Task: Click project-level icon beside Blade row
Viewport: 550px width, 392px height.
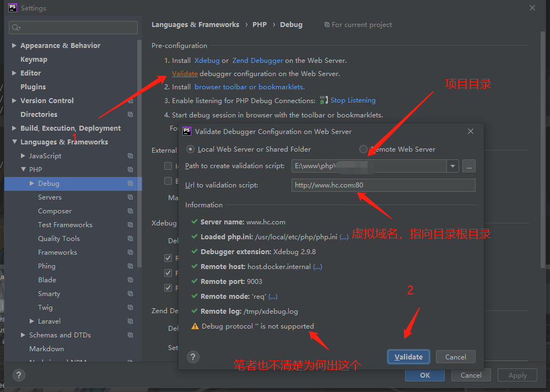Action: [131, 280]
